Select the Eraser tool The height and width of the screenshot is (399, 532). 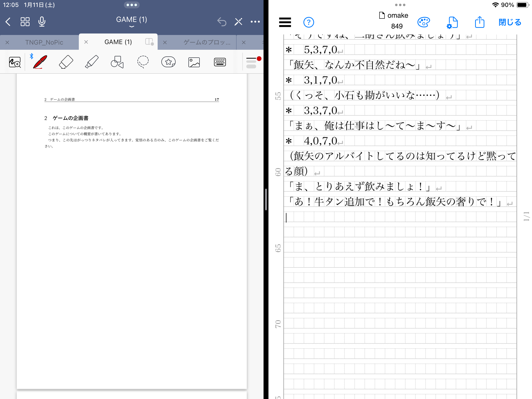pos(66,62)
